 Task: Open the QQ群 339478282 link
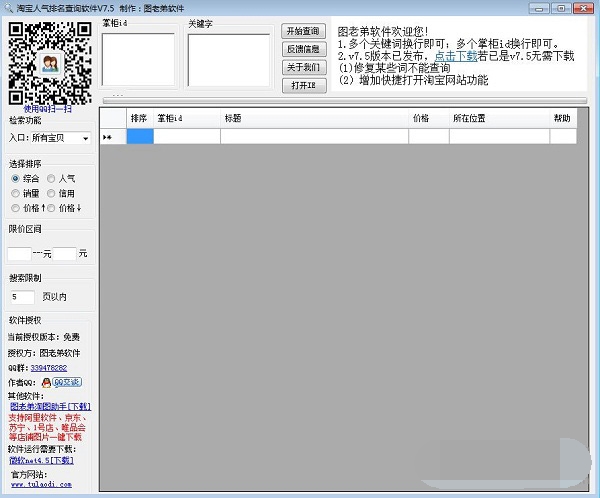pyautogui.click(x=49, y=368)
